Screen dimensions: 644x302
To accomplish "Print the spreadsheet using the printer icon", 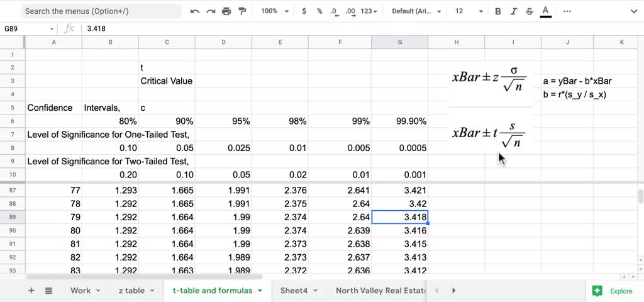I will coord(226,11).
